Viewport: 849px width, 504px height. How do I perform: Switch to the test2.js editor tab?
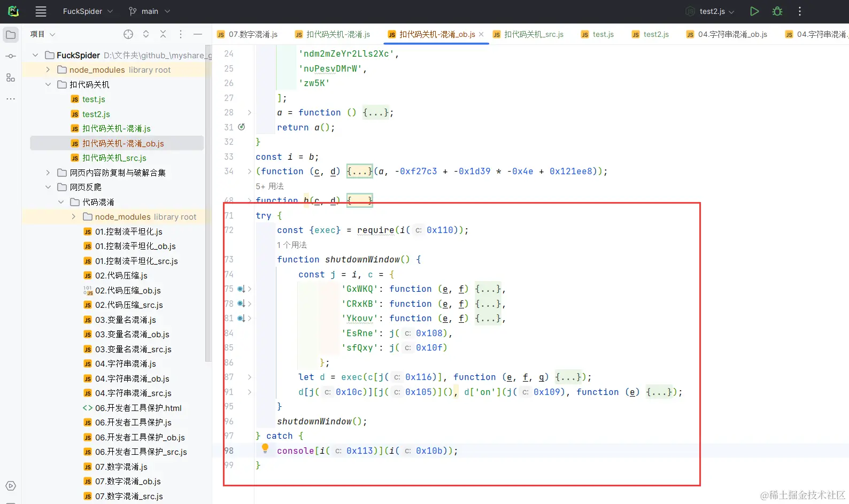(650, 34)
